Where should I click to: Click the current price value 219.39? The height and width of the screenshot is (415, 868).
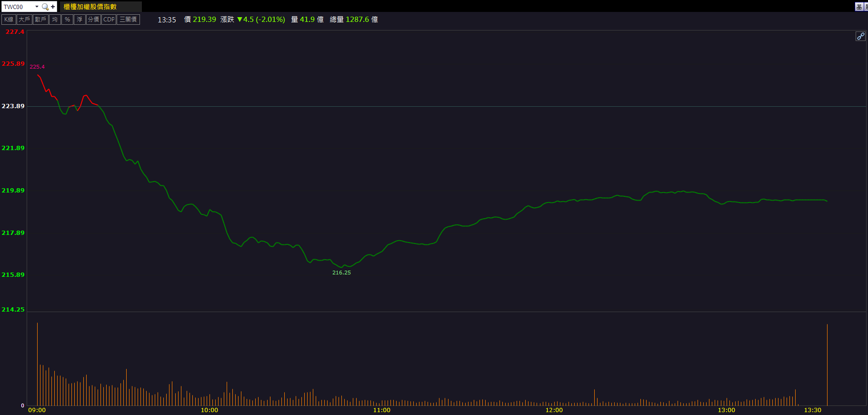pos(204,20)
